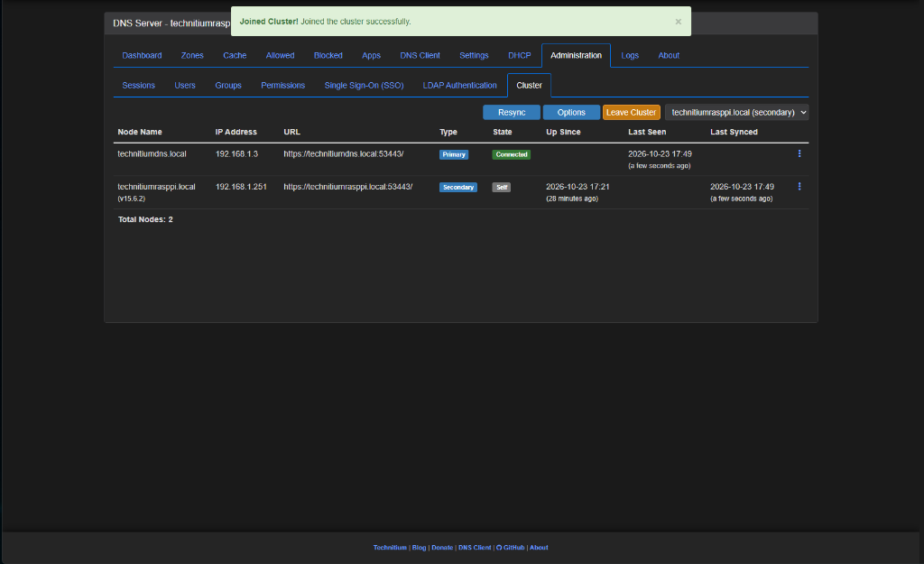The image size is (924, 564).
Task: Click the (28 minutes ago) text
Action: tap(571, 199)
